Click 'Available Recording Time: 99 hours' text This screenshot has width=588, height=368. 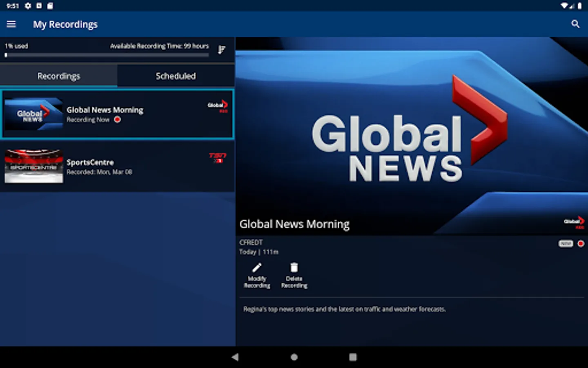[159, 46]
